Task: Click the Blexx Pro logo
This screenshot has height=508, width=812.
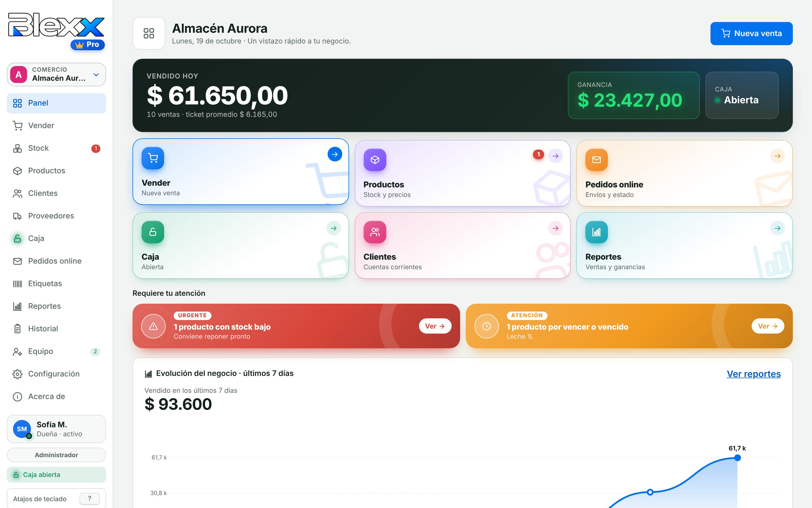Action: pyautogui.click(x=56, y=31)
